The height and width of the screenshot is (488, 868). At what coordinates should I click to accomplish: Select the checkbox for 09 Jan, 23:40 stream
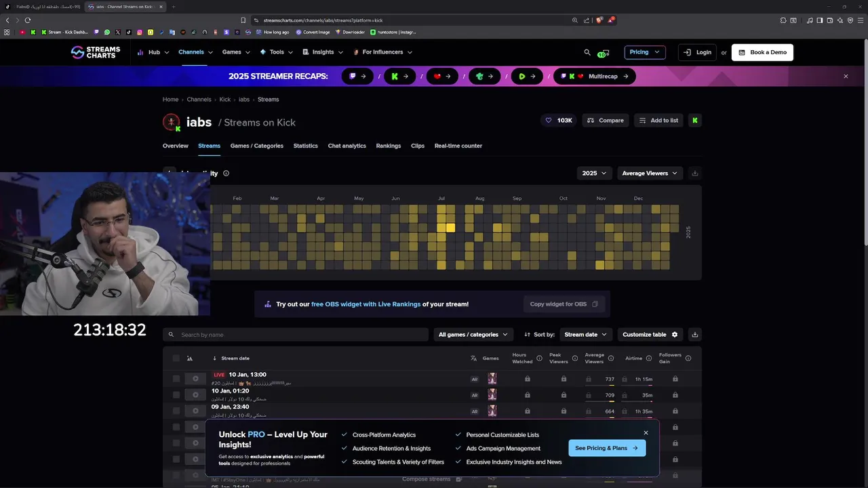(176, 411)
